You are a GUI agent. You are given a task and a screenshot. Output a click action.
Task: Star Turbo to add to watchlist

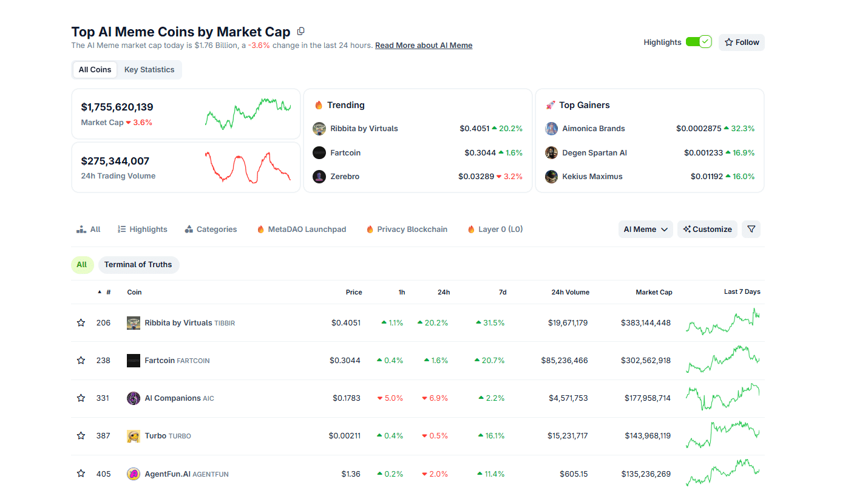(81, 435)
